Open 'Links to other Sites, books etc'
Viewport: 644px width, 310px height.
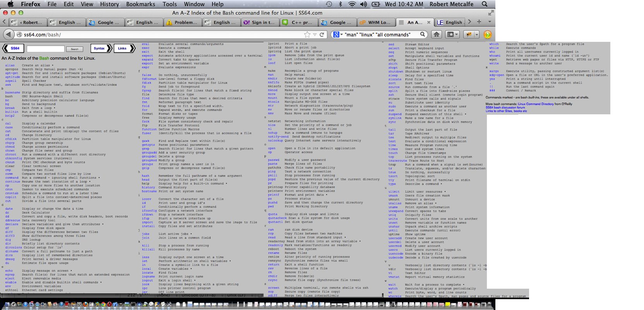(506, 111)
